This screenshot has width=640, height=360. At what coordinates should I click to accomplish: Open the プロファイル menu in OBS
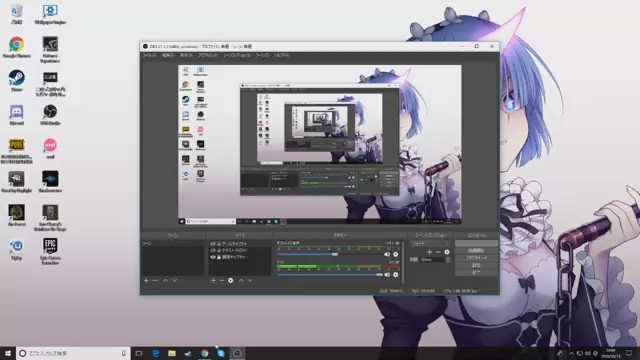(208, 55)
